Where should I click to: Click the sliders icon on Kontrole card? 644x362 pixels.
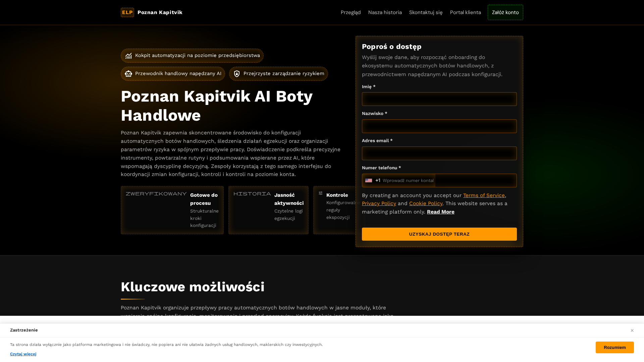[x=321, y=193]
